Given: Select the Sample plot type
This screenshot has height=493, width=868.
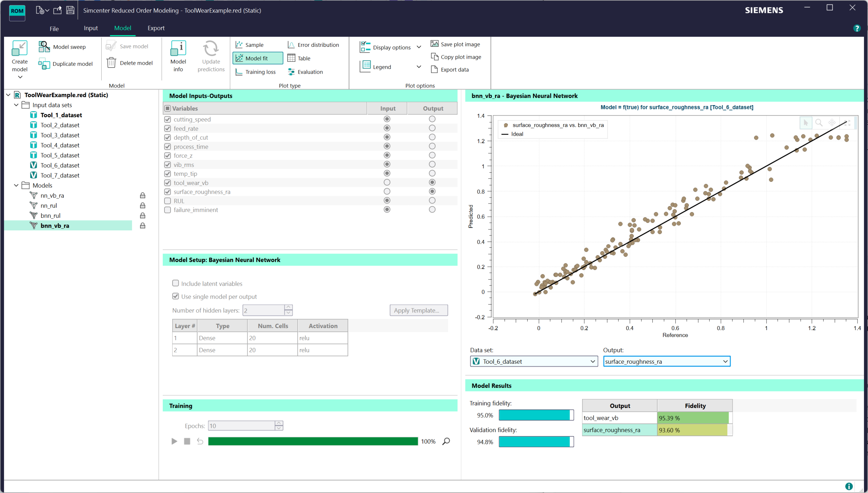Looking at the screenshot, I should point(250,45).
